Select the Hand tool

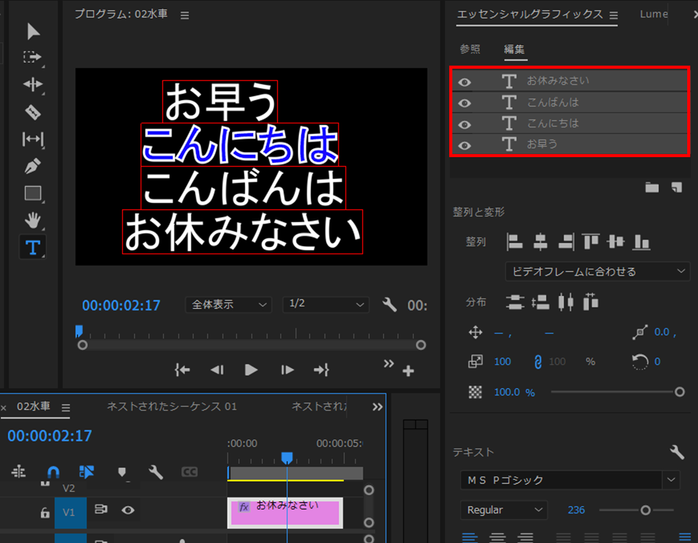[33, 220]
